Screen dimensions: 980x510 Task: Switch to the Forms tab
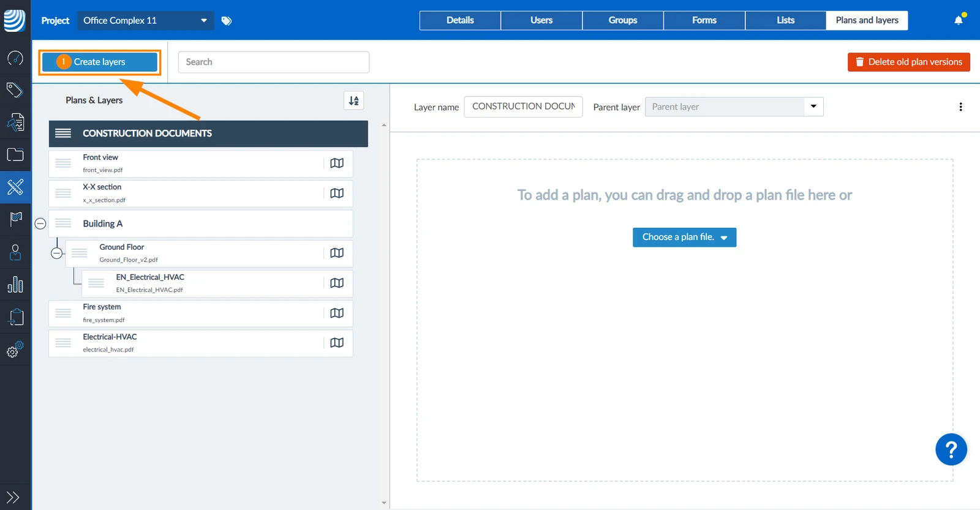pyautogui.click(x=704, y=20)
